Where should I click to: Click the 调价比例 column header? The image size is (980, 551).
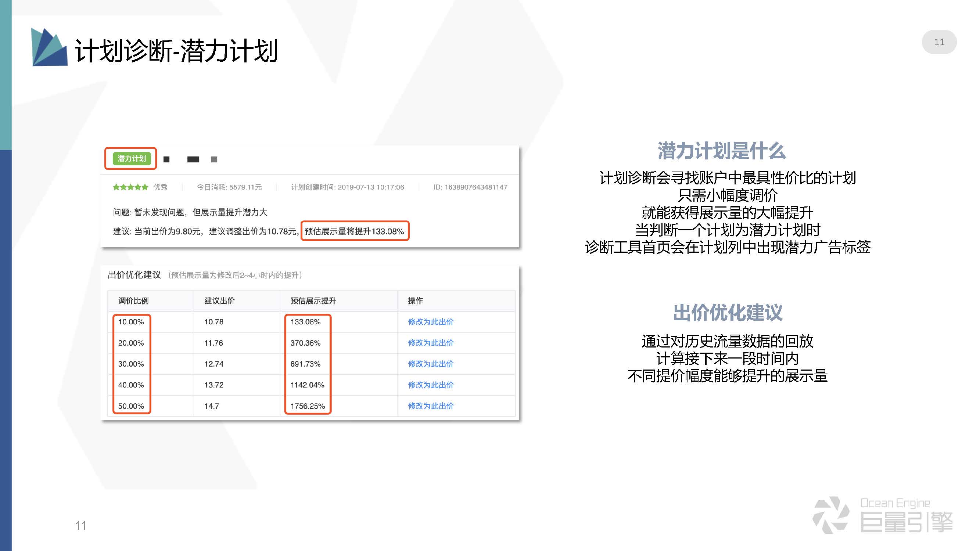(x=133, y=301)
